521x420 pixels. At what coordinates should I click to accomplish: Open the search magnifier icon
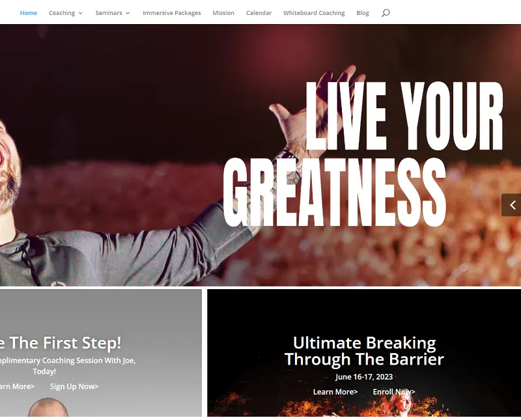click(x=386, y=13)
